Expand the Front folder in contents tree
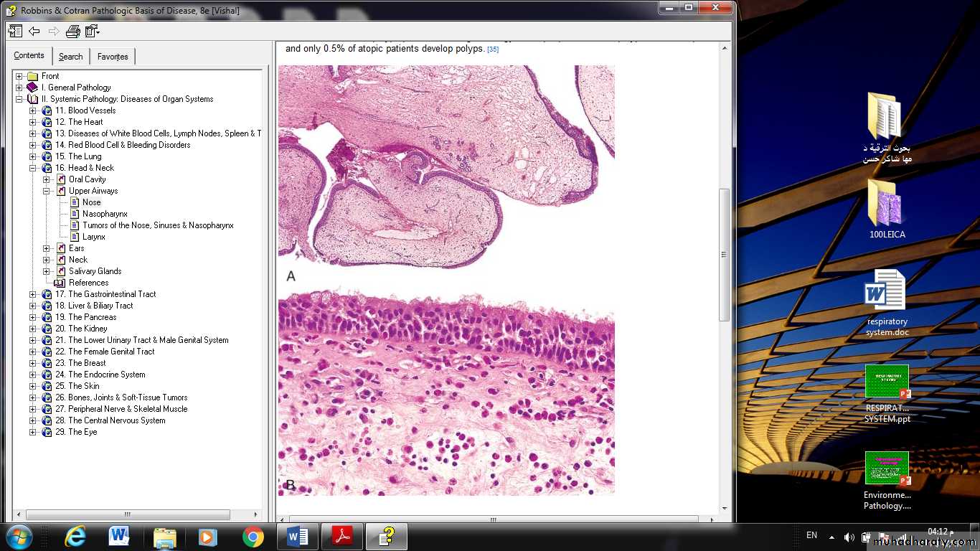Screen dimensions: 980x551 pyautogui.click(x=19, y=76)
